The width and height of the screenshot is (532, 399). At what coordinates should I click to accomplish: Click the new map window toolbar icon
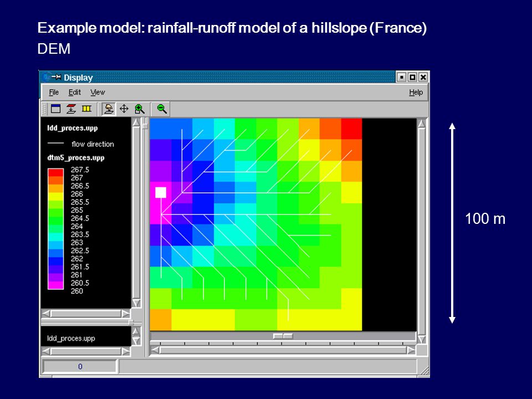tap(55, 109)
